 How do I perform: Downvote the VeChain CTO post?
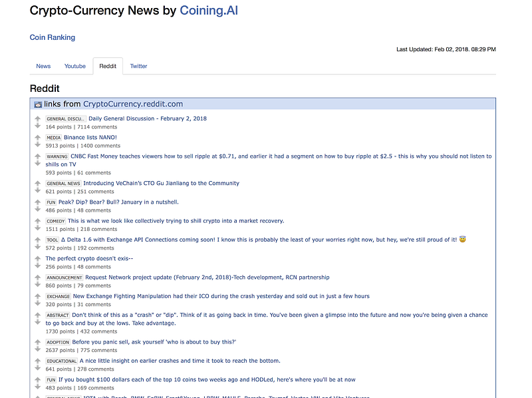coord(38,190)
